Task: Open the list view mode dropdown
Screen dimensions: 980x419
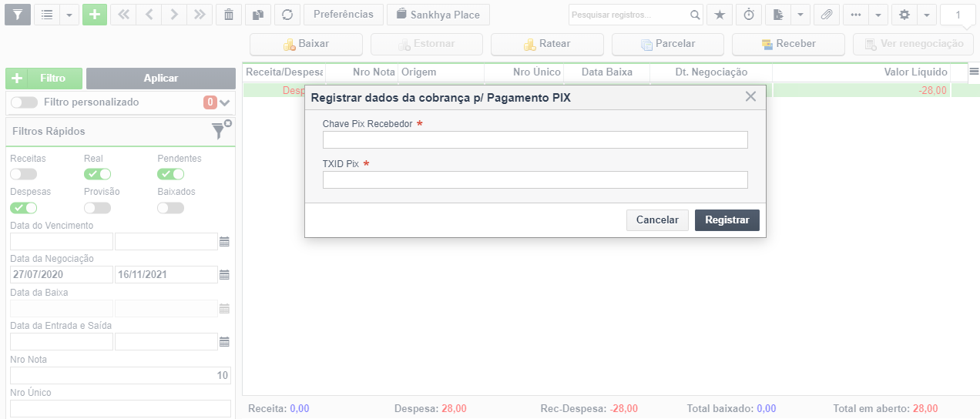Action: (69, 14)
